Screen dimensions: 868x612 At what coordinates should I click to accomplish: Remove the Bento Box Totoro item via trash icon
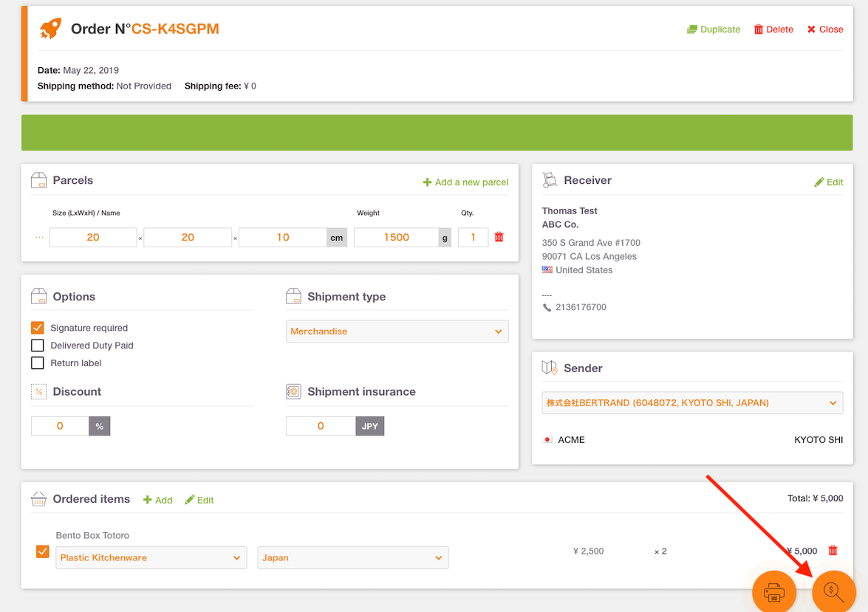pyautogui.click(x=833, y=550)
